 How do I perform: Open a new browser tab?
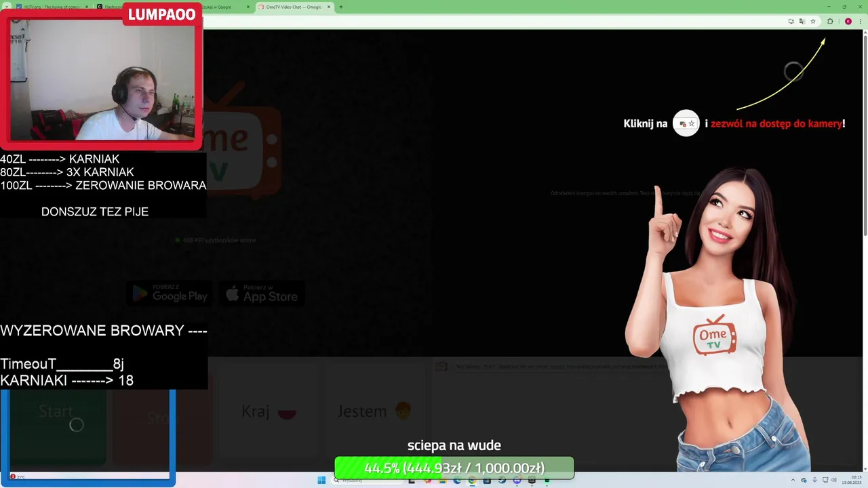pyautogui.click(x=340, y=7)
